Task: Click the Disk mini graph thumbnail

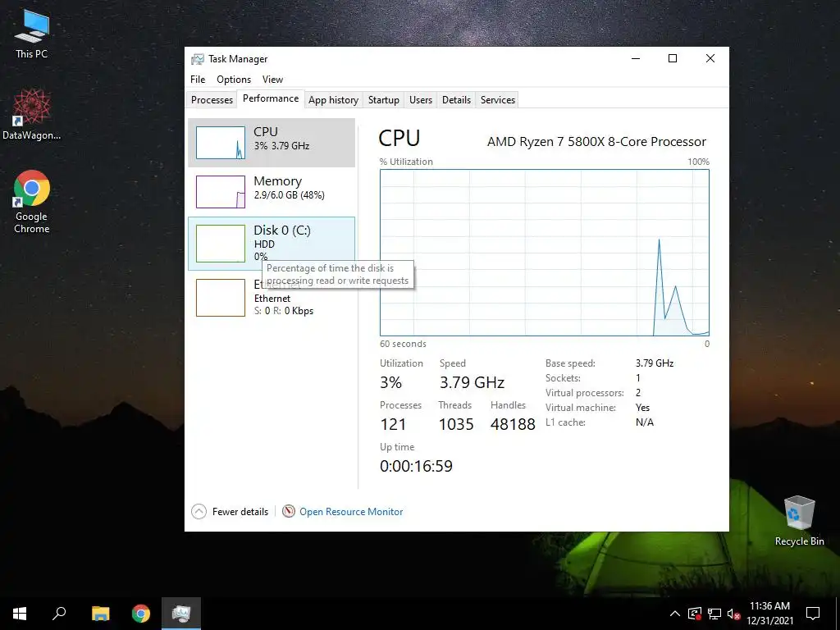Action: click(221, 244)
